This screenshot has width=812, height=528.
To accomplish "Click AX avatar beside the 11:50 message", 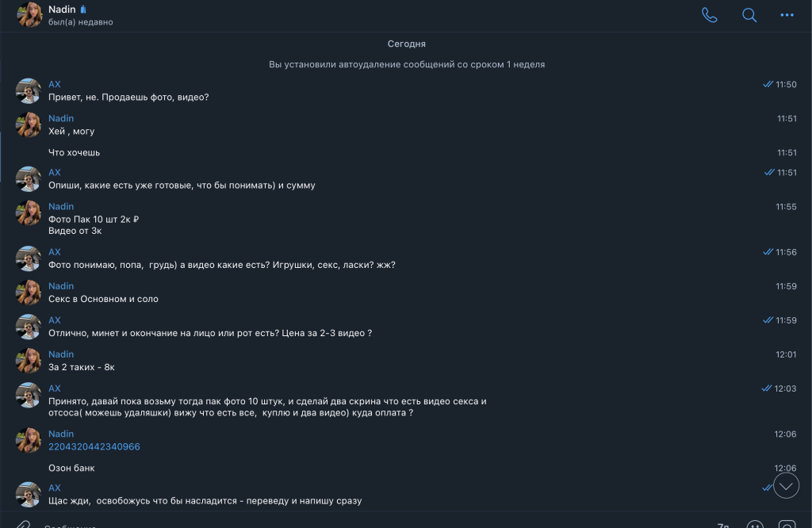I will (29, 90).
